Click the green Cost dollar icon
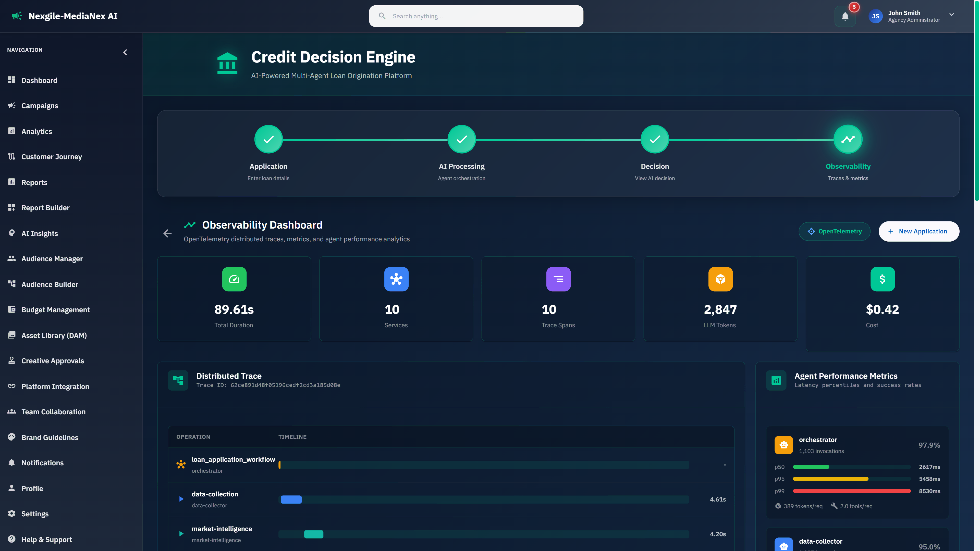Viewport: 980px width, 551px height. [882, 279]
